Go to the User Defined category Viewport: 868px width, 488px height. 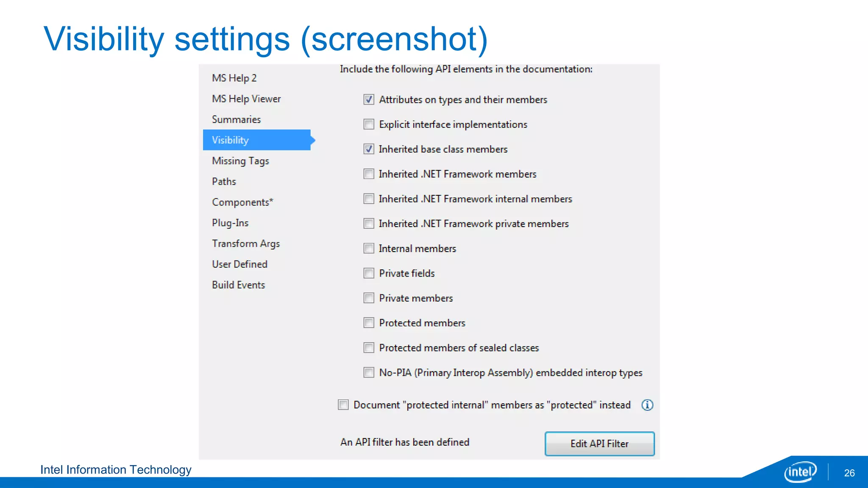(239, 264)
